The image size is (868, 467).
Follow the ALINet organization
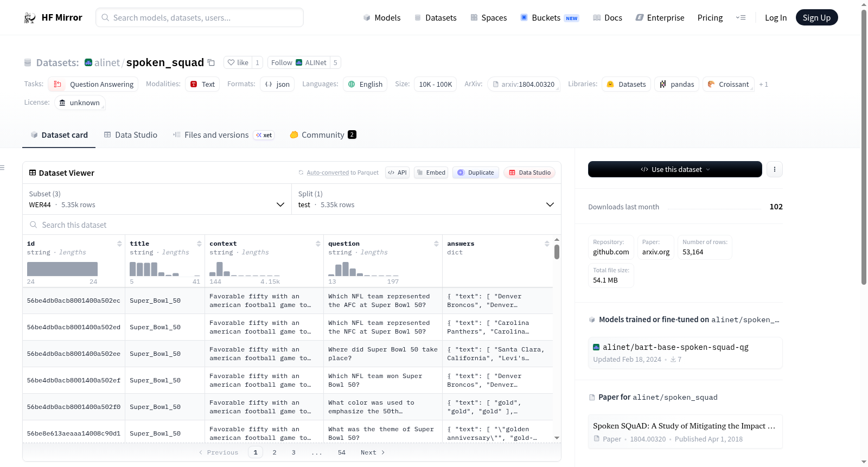coord(299,62)
